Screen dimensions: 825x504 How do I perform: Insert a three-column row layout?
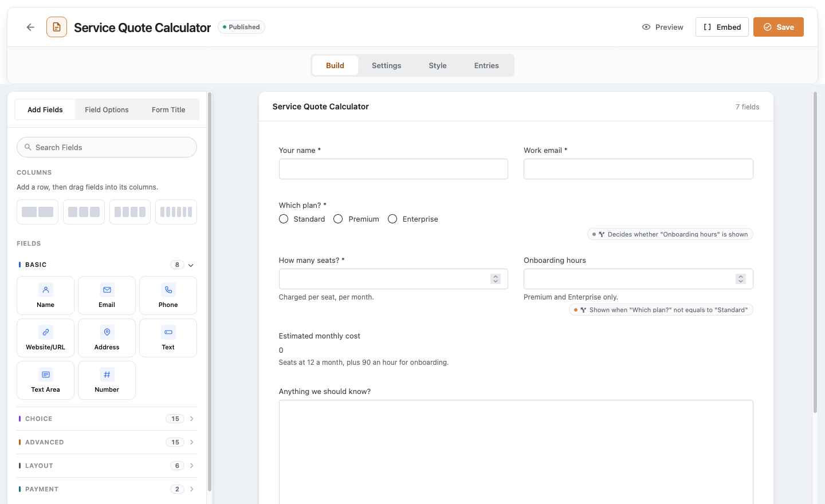pos(84,212)
